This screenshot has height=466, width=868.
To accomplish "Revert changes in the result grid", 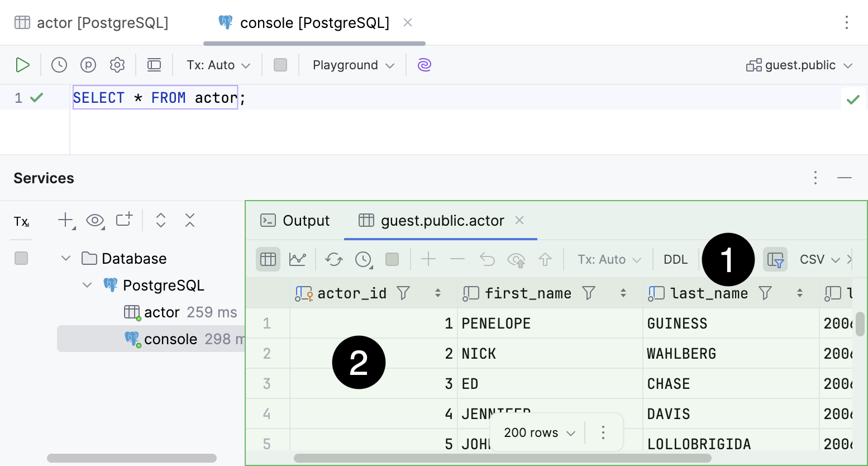I will tap(487, 259).
